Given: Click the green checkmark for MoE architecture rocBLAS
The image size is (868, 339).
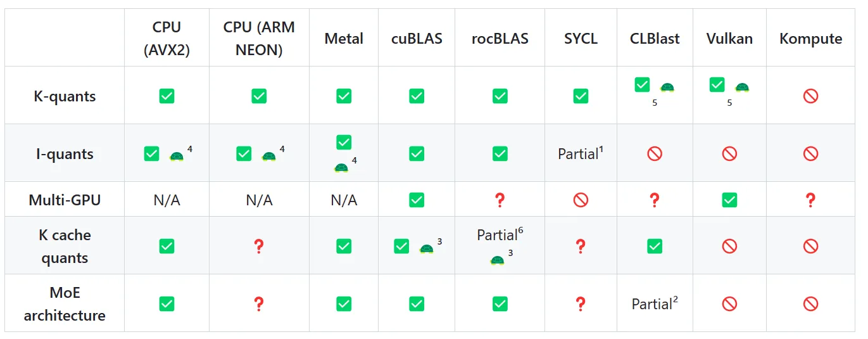Looking at the screenshot, I should (x=500, y=304).
